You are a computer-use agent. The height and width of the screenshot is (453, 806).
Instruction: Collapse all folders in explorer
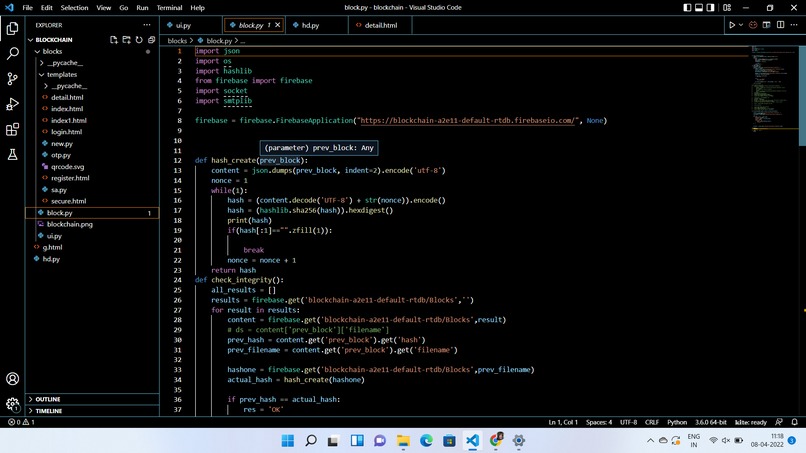click(x=151, y=40)
